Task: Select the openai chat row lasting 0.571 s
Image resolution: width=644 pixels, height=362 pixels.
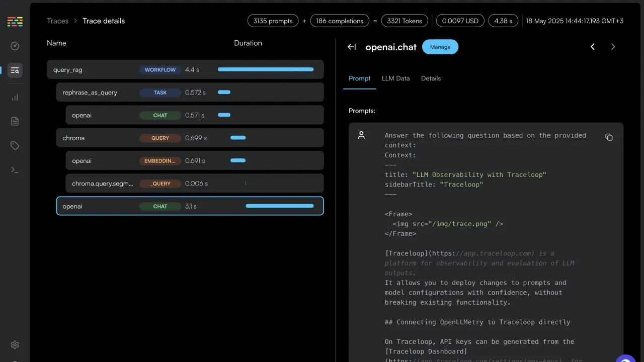Action: [x=195, y=115]
